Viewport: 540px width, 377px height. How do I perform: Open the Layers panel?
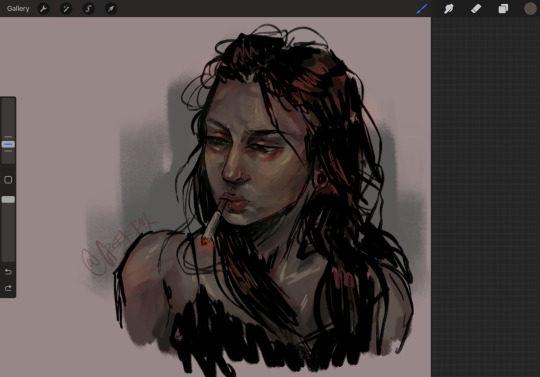503,9
